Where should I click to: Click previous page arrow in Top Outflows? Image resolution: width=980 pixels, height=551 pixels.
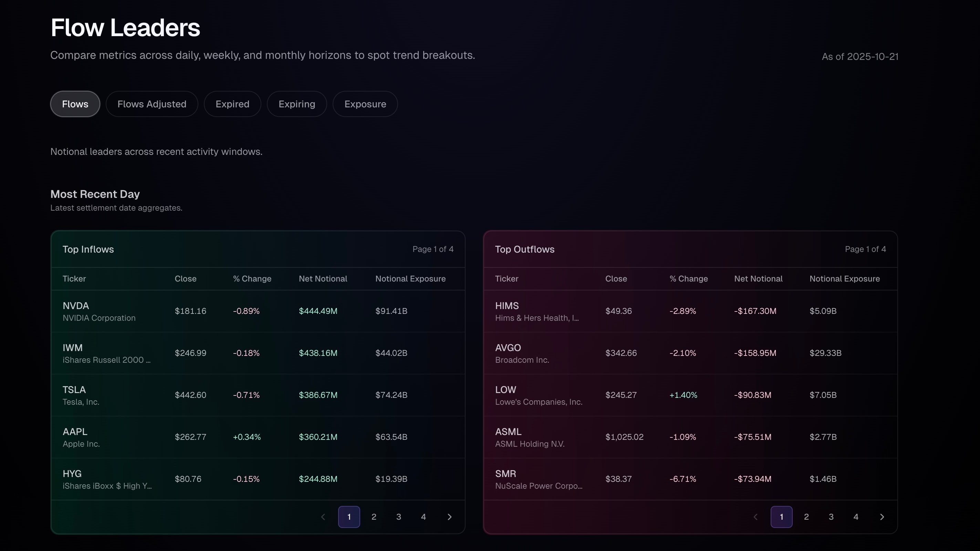coord(755,517)
